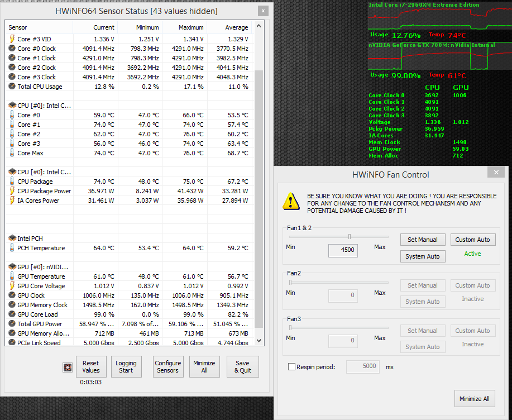Click Minimize All in Sensor Status window
This screenshot has width=512, height=420.
pyautogui.click(x=204, y=366)
